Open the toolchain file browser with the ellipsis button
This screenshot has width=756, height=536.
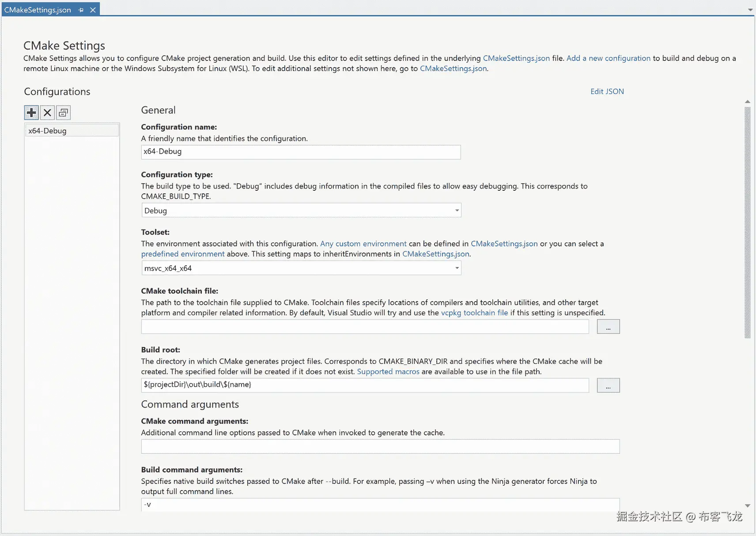coord(608,326)
